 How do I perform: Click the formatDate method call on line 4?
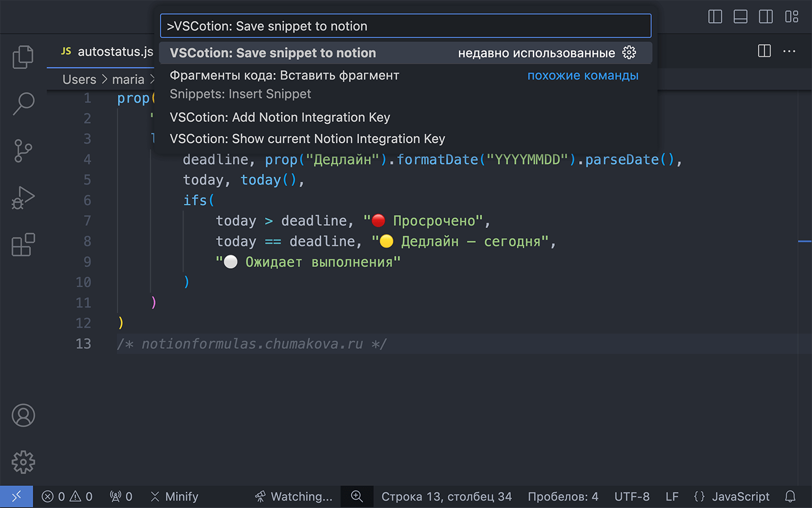pos(438,160)
